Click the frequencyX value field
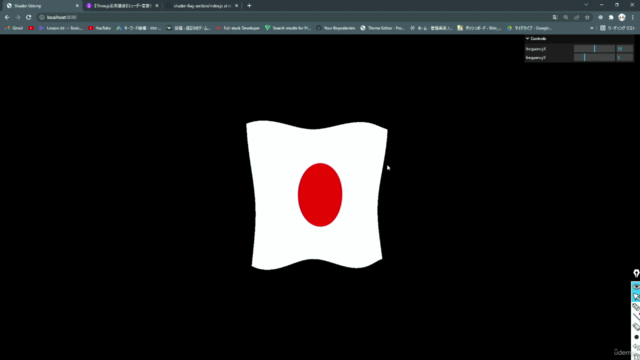640x360 pixels. [625, 49]
